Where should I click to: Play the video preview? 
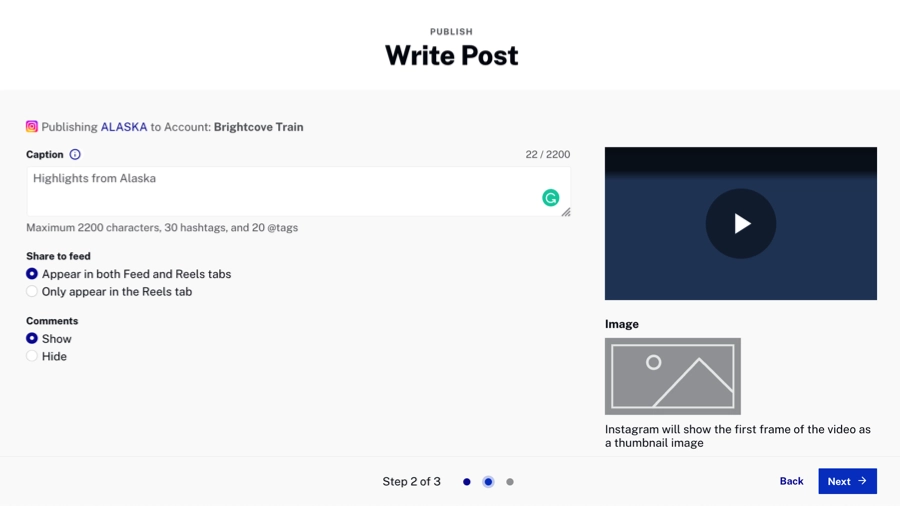point(741,224)
